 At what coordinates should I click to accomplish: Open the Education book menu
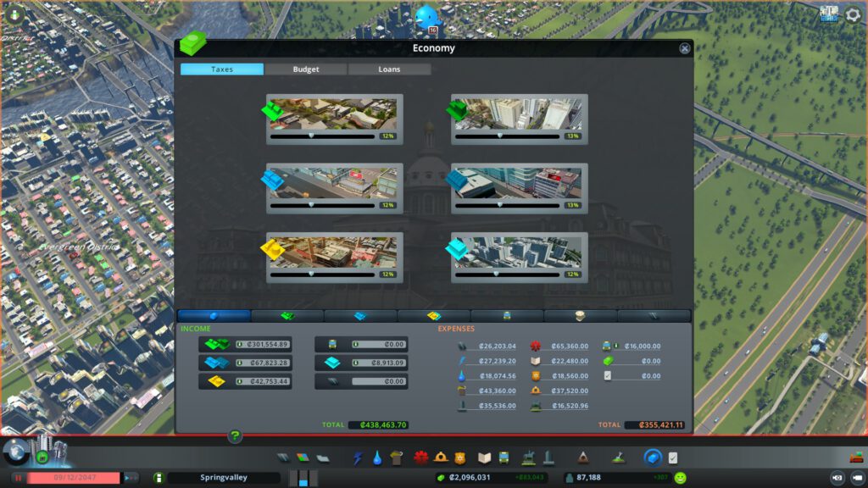point(484,458)
